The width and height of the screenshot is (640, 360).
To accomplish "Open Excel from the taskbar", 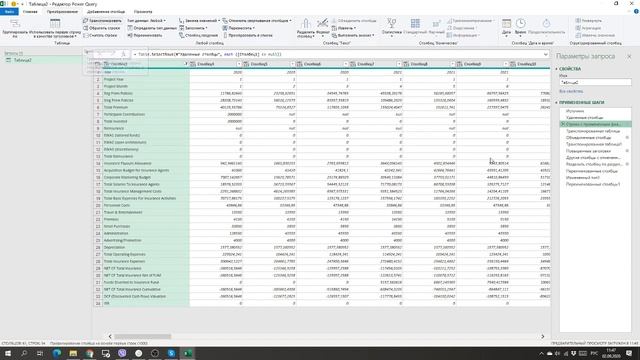I will click(x=187, y=353).
